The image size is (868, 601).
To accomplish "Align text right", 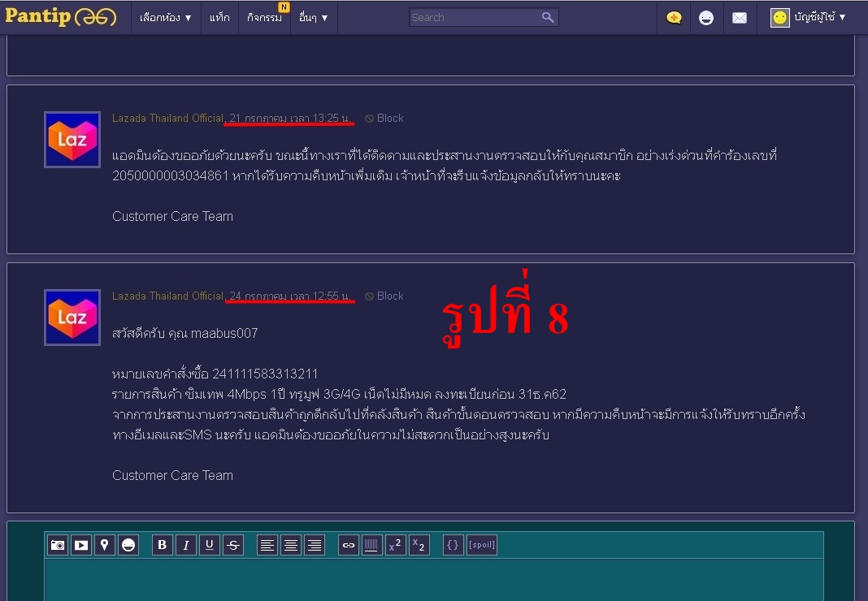I will click(x=315, y=545).
